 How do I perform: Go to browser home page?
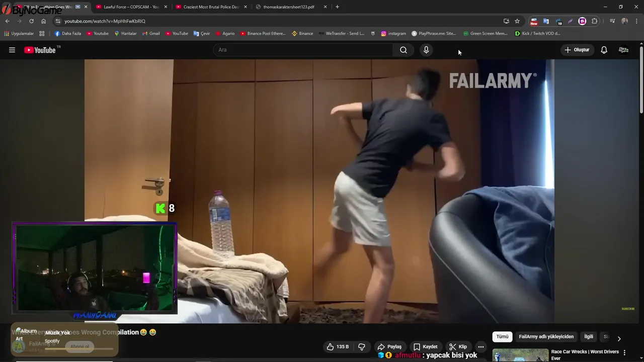point(43,21)
